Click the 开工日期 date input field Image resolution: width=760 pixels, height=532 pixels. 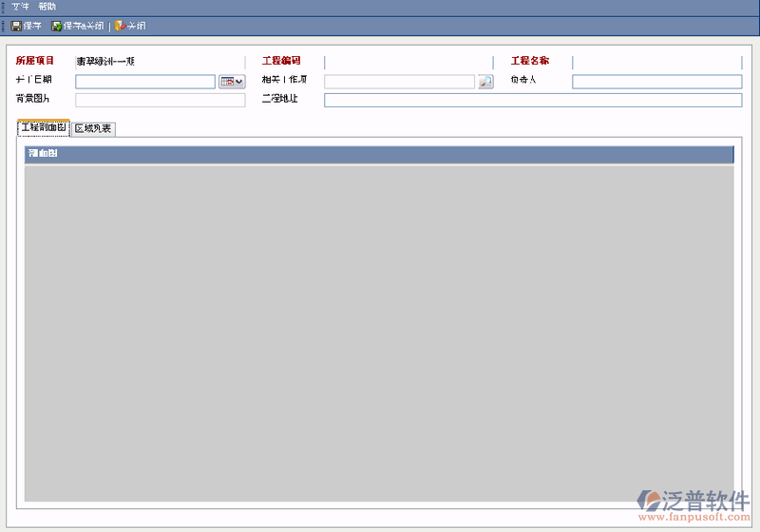[145, 82]
